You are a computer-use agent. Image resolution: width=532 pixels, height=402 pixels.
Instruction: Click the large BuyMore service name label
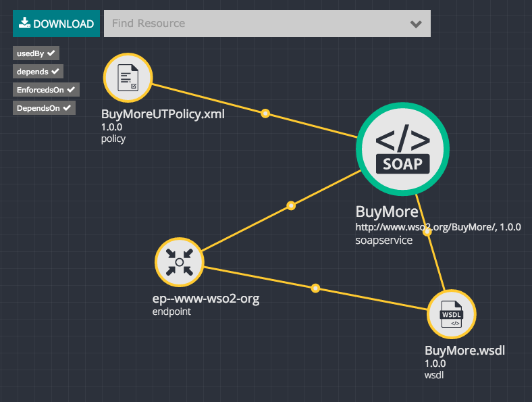[x=387, y=212]
